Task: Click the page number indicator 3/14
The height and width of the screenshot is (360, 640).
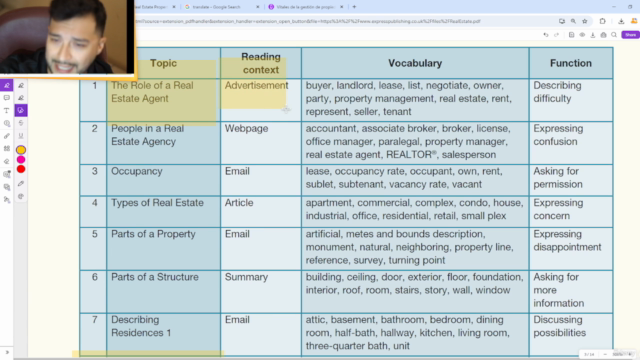Action: pyautogui.click(x=589, y=354)
